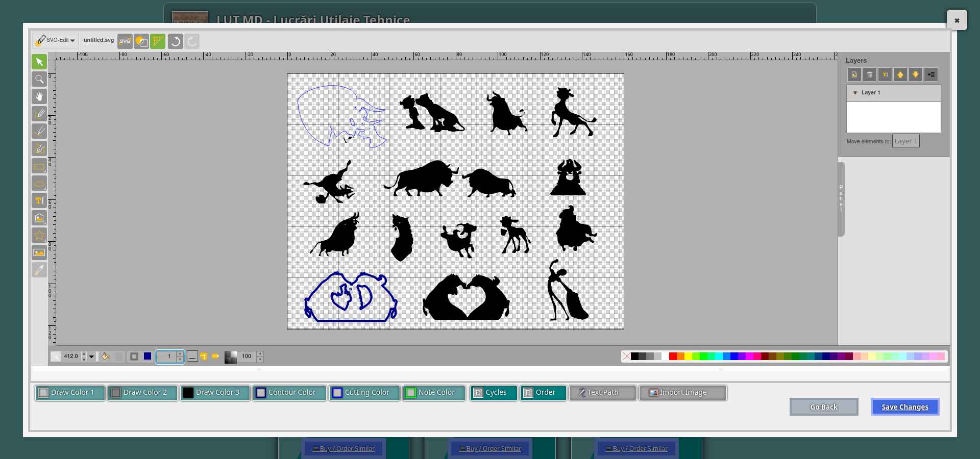Select Note Color button
The width and height of the screenshot is (980, 459).
pos(434,393)
